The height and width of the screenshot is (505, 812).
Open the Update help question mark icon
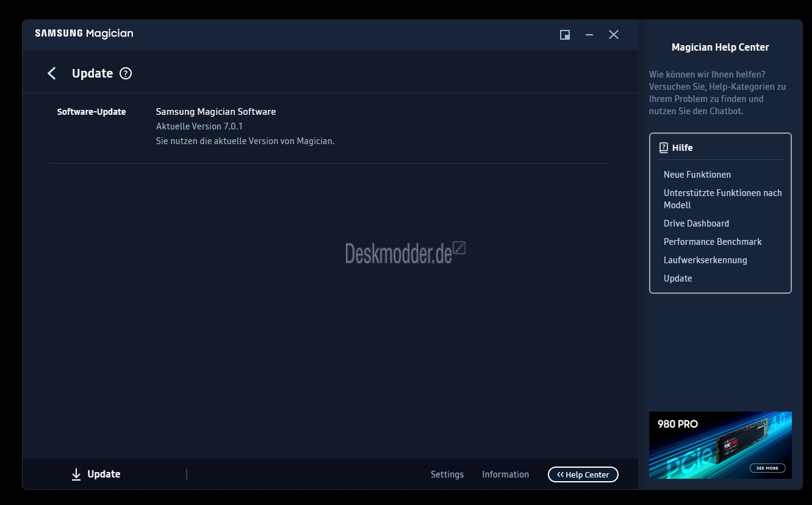(x=126, y=73)
